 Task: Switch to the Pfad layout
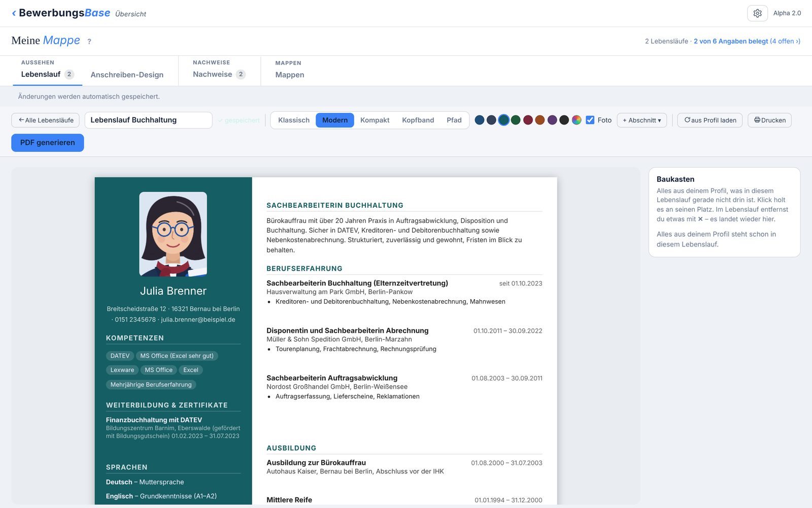[454, 120]
